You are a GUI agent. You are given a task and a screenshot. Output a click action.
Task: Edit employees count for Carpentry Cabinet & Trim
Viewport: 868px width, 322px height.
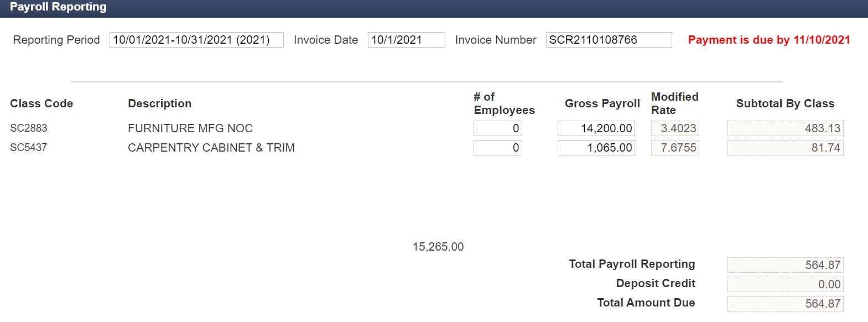pyautogui.click(x=498, y=148)
